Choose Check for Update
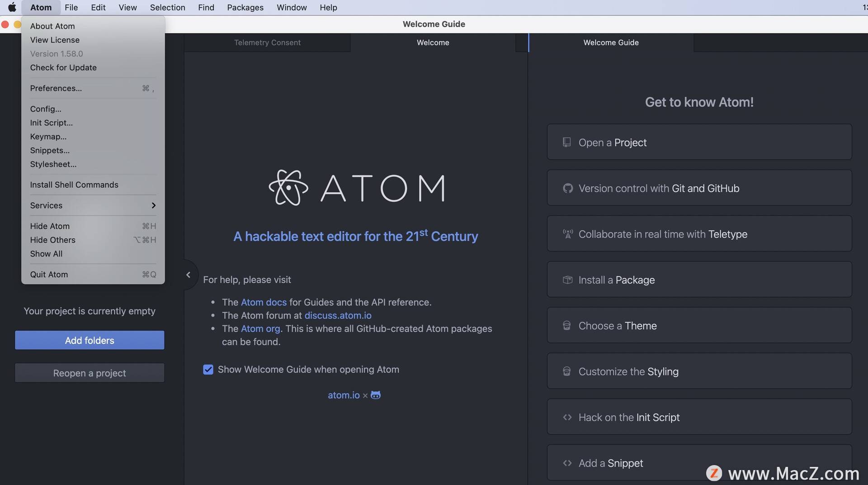 [x=93, y=67]
